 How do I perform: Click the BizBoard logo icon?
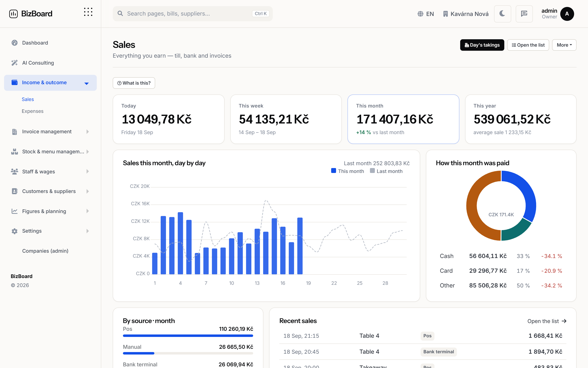point(13,14)
